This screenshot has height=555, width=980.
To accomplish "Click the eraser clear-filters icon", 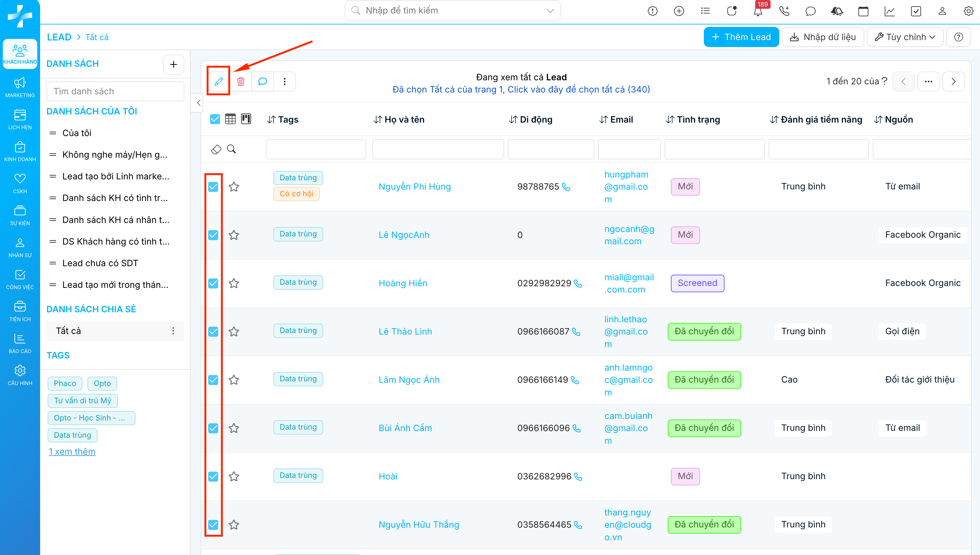I will (216, 149).
